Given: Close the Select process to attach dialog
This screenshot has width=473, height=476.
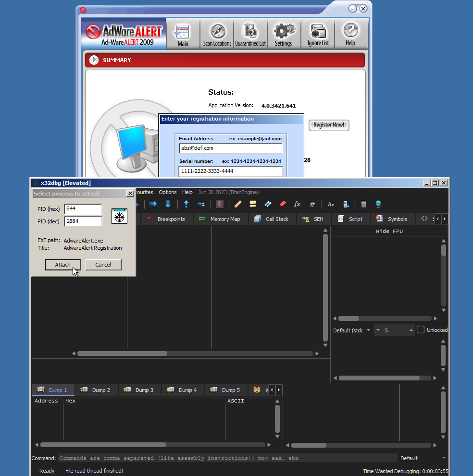Looking at the screenshot, I should (x=130, y=194).
